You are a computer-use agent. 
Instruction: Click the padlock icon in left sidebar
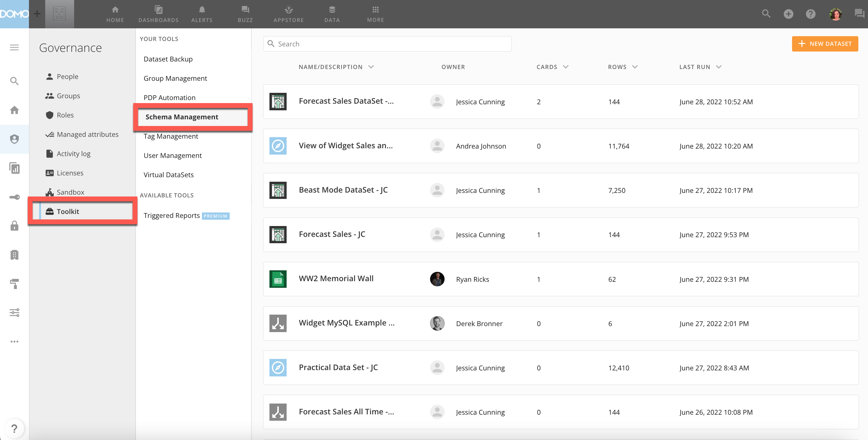coord(14,226)
